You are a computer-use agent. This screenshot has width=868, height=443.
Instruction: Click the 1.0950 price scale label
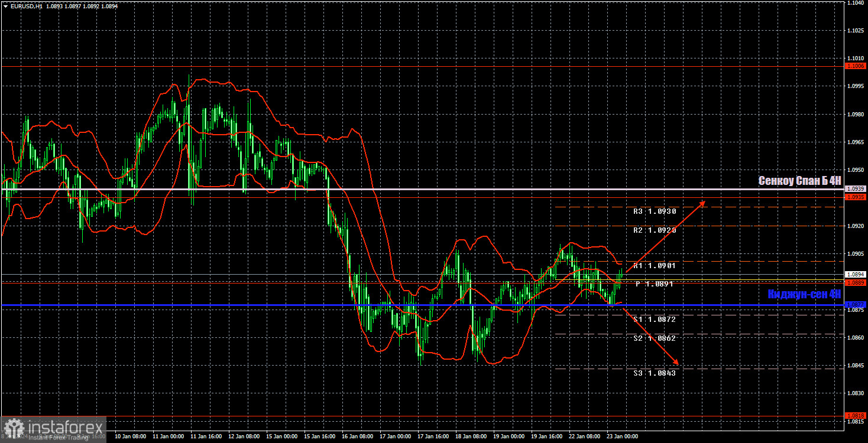pos(855,170)
